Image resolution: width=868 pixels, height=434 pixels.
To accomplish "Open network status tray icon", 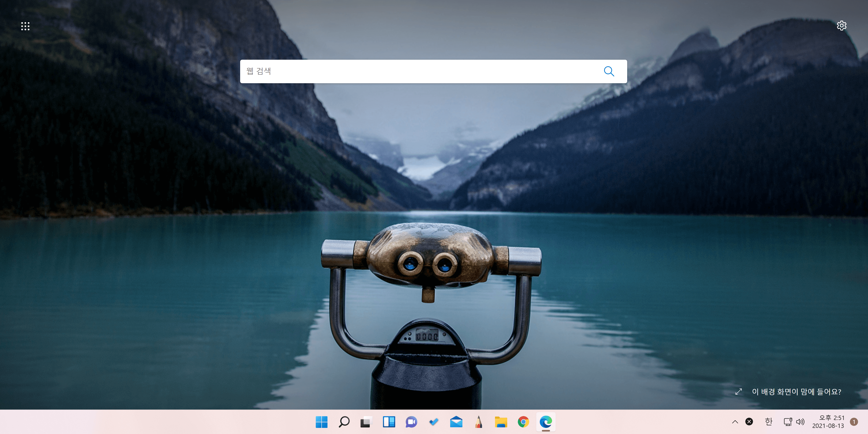I will point(787,422).
